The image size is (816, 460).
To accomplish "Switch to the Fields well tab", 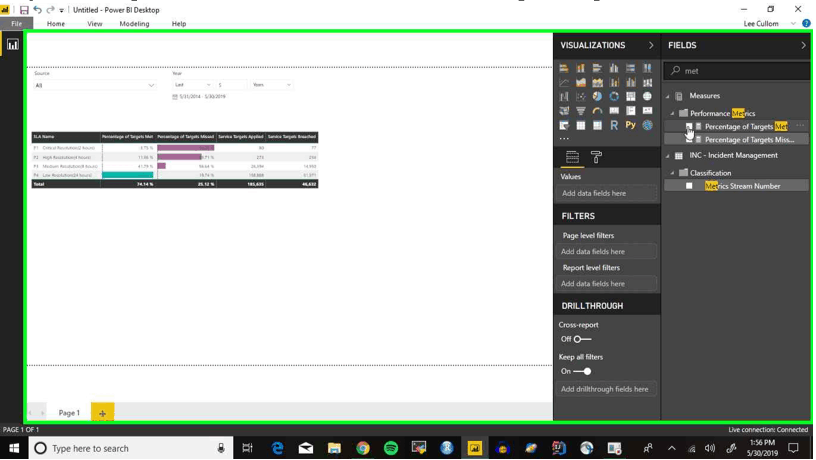I will click(572, 157).
